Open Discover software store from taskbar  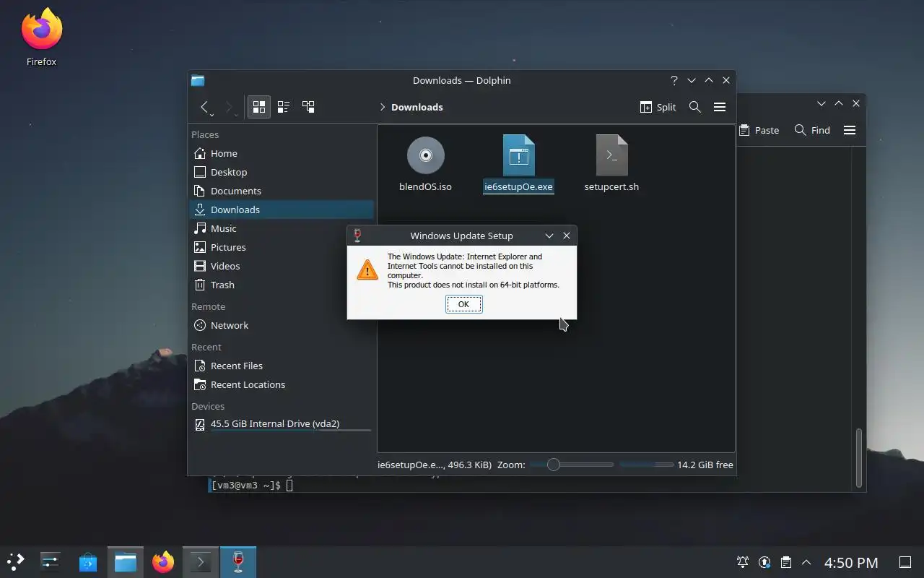tap(88, 561)
